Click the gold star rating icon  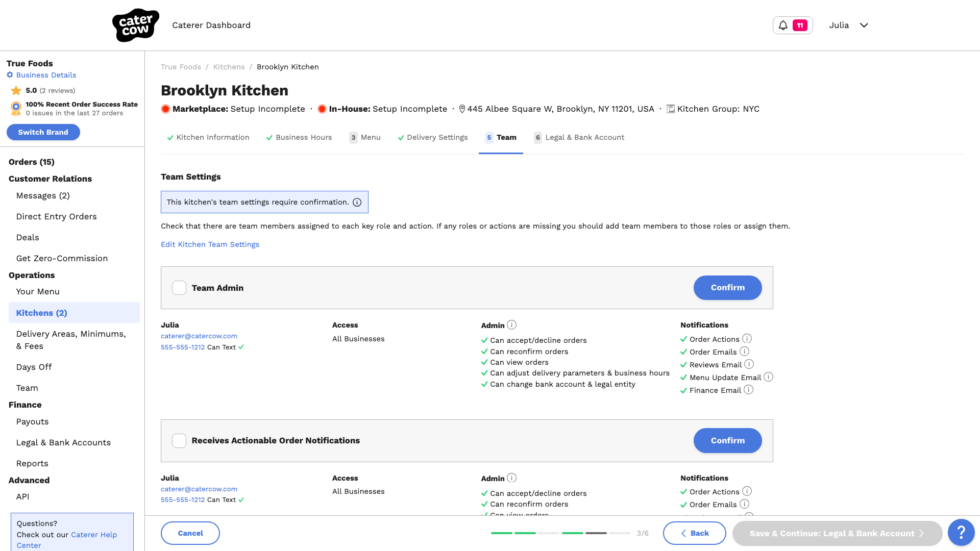tap(16, 90)
